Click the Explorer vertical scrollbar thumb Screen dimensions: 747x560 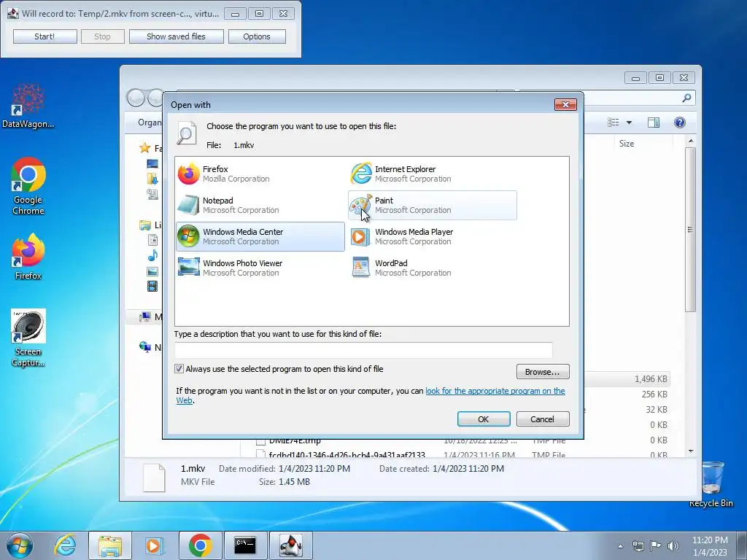pyautogui.click(x=690, y=230)
